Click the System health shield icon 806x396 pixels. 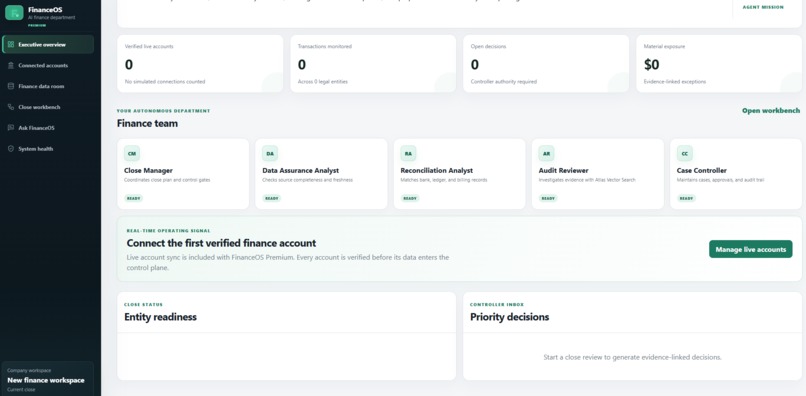coord(11,149)
